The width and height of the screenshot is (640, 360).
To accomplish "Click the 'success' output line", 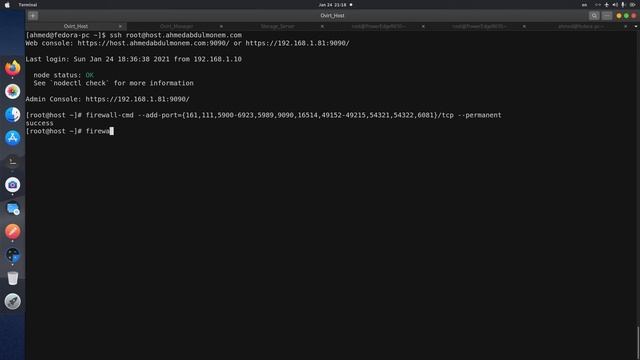I will (x=39, y=123).
